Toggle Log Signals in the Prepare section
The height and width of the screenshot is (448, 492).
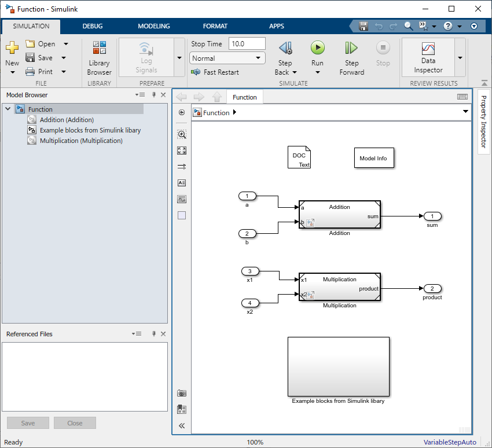tap(146, 55)
